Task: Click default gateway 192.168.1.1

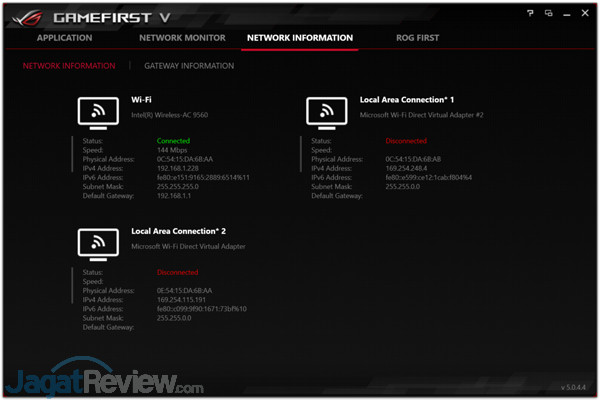Action: tap(174, 196)
